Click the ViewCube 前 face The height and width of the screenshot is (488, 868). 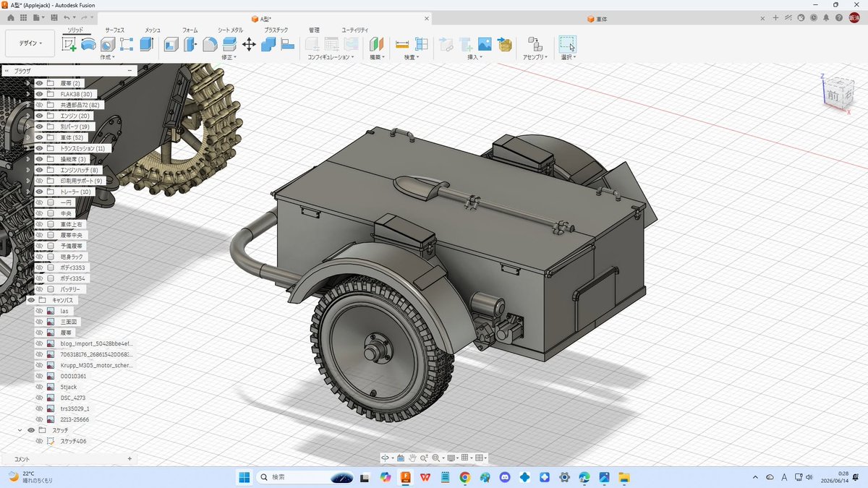[x=833, y=95]
